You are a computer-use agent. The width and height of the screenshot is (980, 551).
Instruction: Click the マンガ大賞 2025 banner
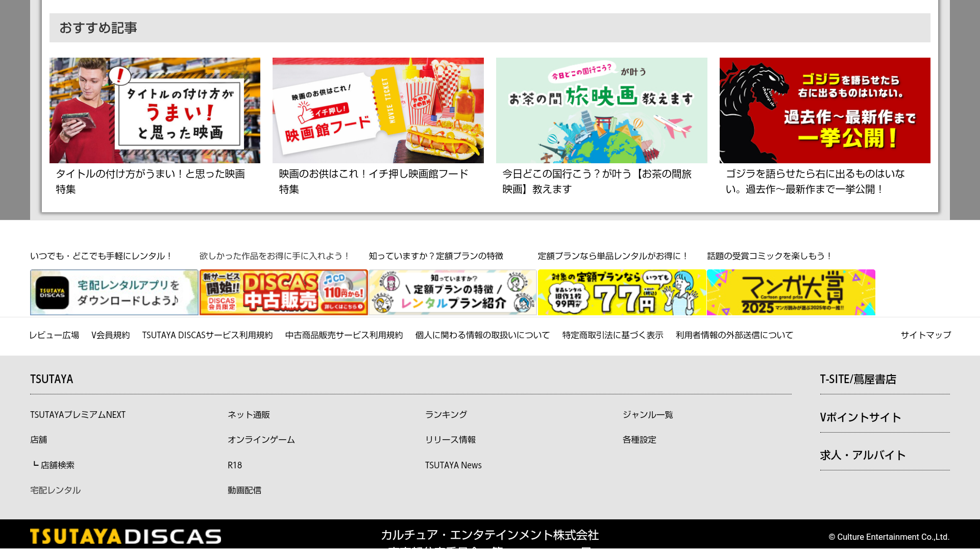791,292
